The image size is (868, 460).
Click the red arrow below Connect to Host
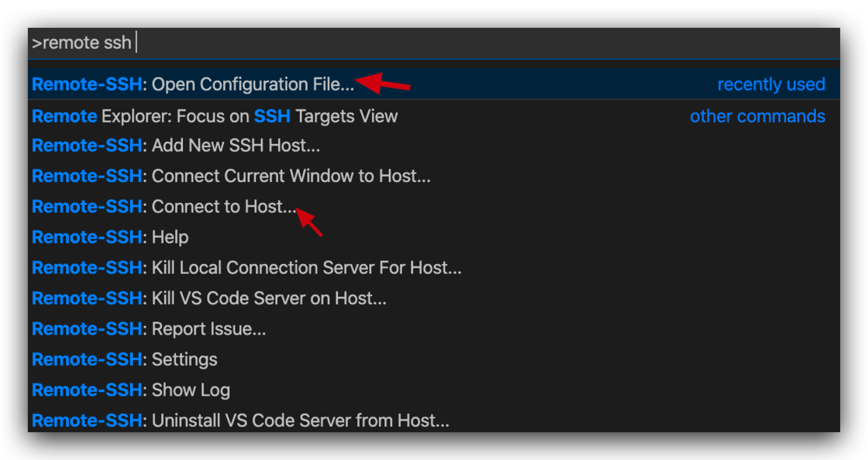(310, 222)
